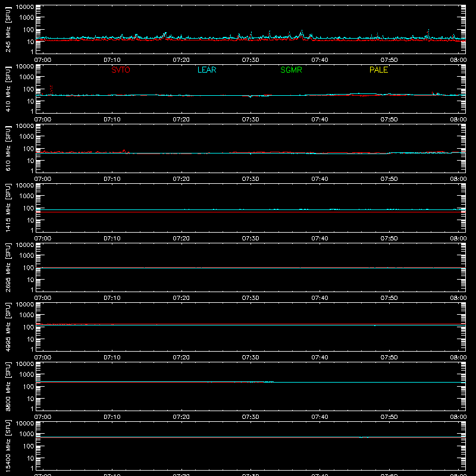Click the 07:10 tick label under 245 MHz plot

tap(112, 60)
